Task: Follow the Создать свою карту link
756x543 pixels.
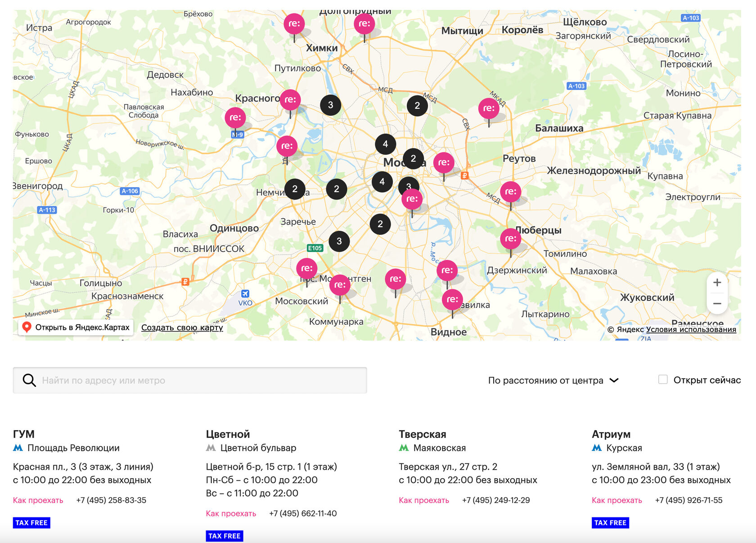Action: 182,328
